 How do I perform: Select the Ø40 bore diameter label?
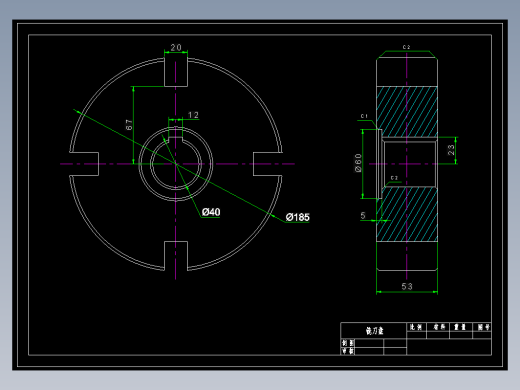click(211, 212)
